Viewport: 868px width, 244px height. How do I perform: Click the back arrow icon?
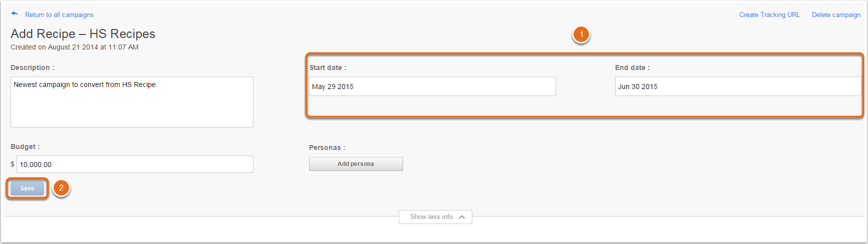click(15, 13)
